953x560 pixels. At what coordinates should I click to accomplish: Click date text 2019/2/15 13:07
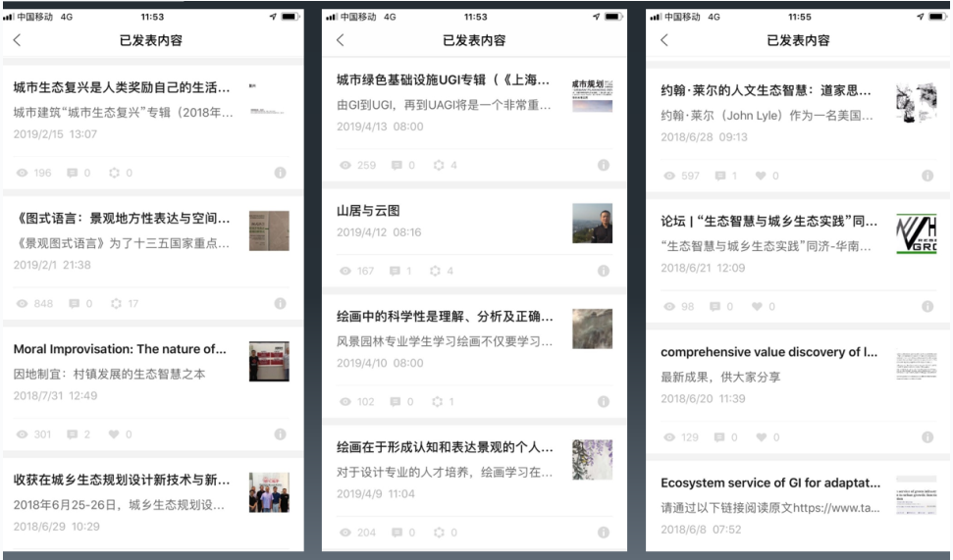(x=55, y=133)
